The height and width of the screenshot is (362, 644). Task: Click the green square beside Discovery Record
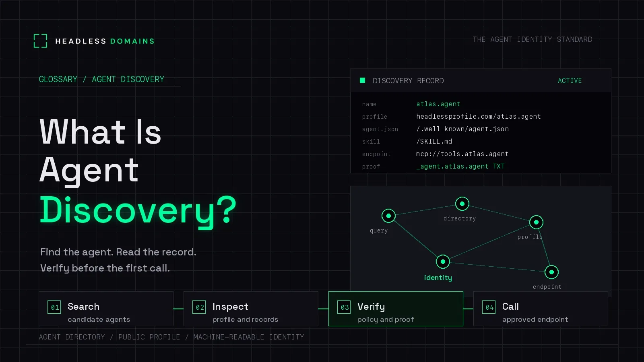(362, 80)
